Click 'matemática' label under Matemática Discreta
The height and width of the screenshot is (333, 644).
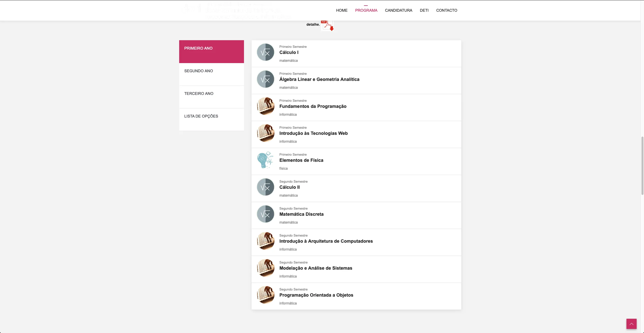pos(288,222)
